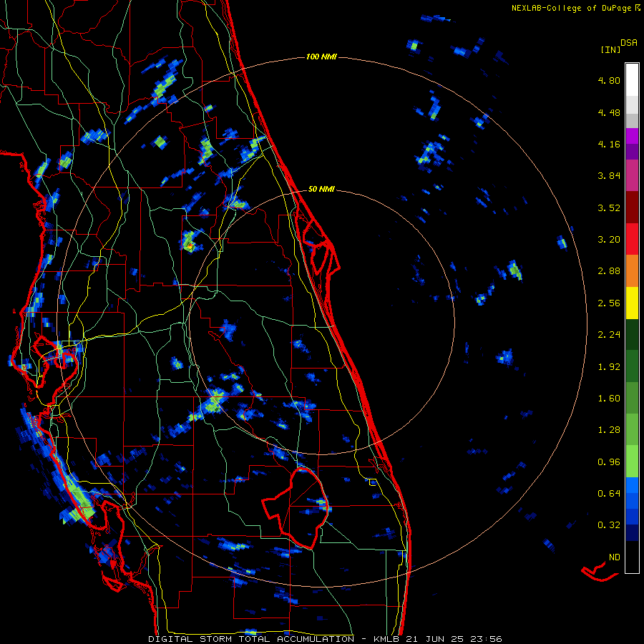Viewport: 644px width, 644px height.
Task: Click the [IN] units label
Action: click(x=610, y=49)
